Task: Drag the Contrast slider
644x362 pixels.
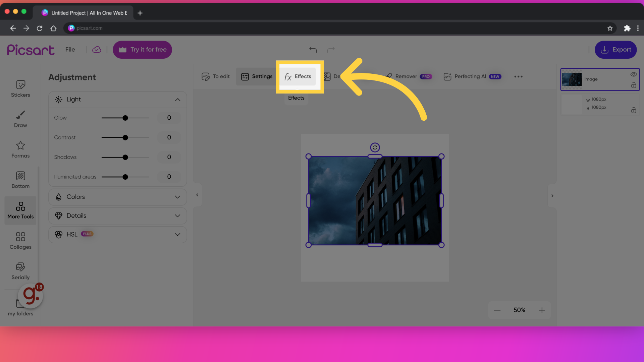Action: tap(125, 137)
